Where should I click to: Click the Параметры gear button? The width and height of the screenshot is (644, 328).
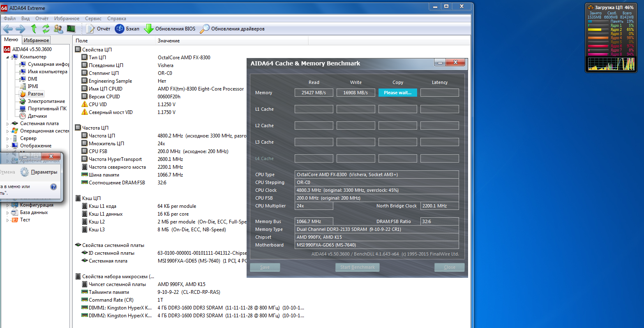(39, 172)
